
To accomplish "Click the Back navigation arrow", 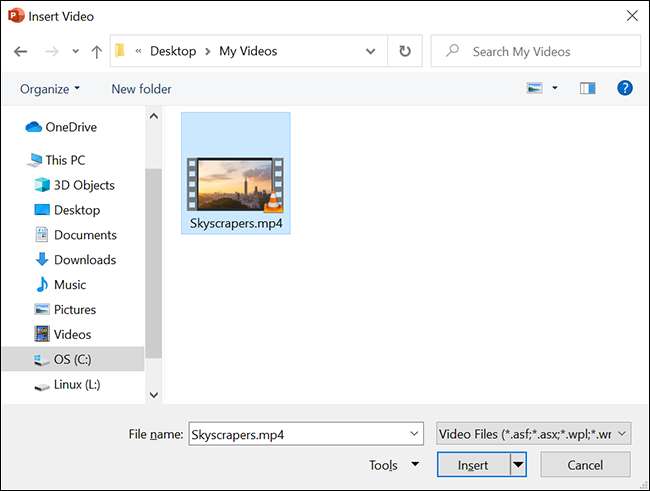I will click(x=21, y=51).
